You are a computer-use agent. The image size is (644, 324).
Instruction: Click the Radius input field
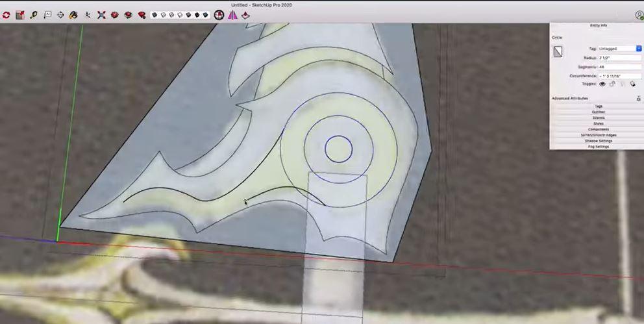(619, 58)
